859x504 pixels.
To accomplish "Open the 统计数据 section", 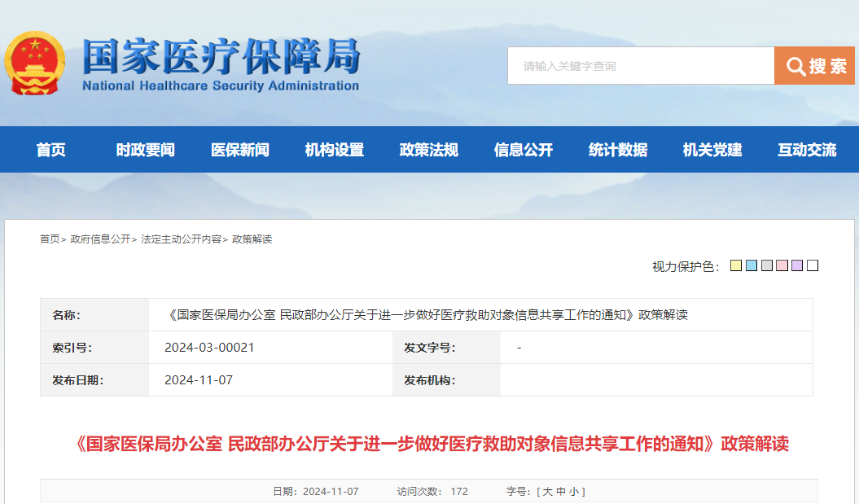I will [x=616, y=150].
